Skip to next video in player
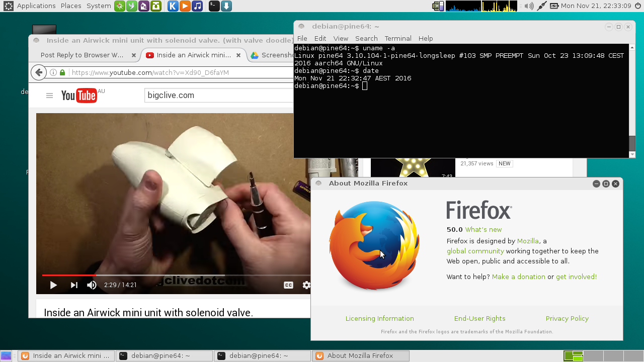 click(x=74, y=285)
